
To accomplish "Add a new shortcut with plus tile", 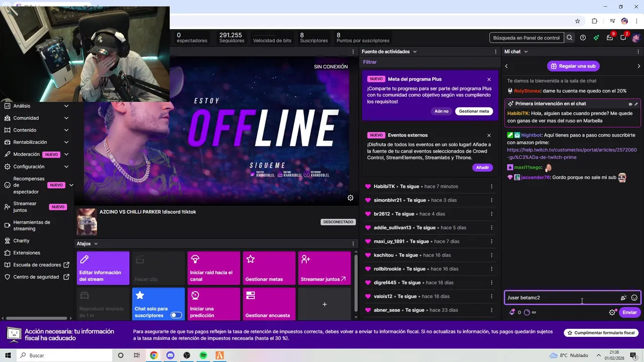I will pos(325,304).
